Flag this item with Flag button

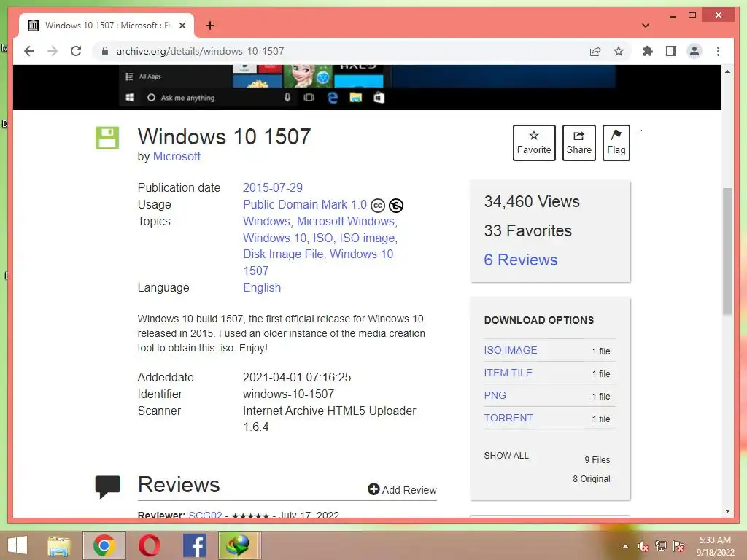tap(616, 143)
